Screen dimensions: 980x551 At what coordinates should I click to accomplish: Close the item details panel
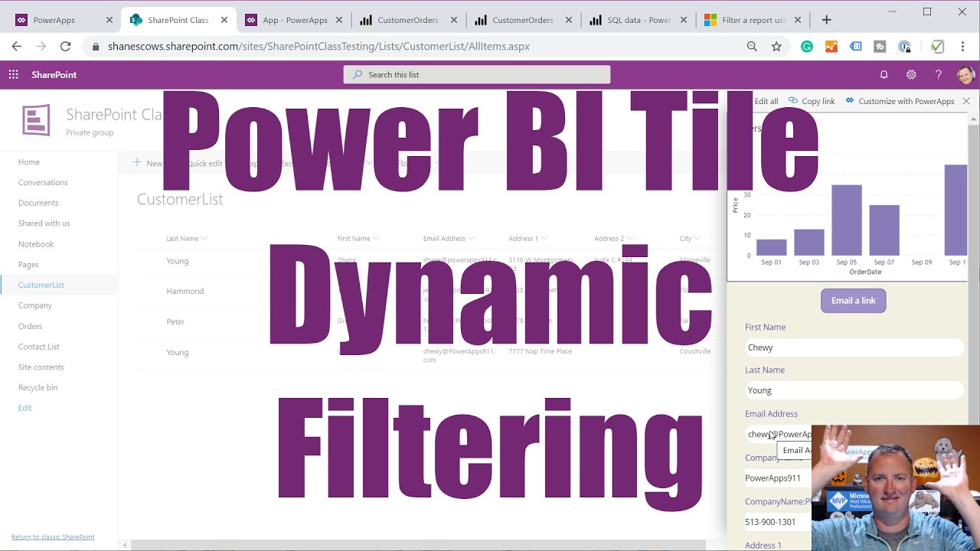[x=966, y=101]
